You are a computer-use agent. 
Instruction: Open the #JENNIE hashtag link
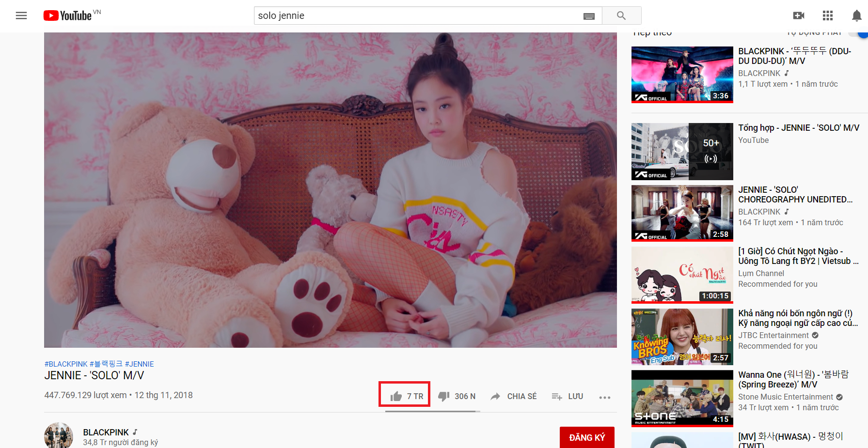139,364
